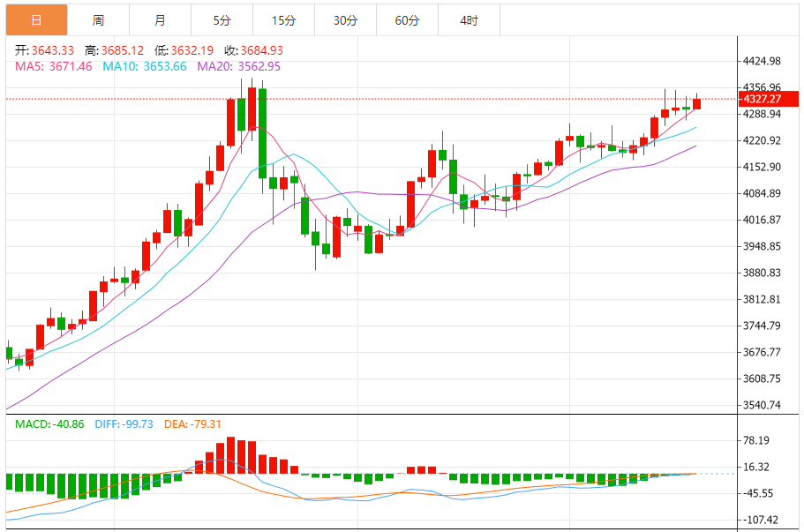Image resolution: width=804 pixels, height=532 pixels.
Task: Show the 30分 interval chart
Action: point(345,19)
